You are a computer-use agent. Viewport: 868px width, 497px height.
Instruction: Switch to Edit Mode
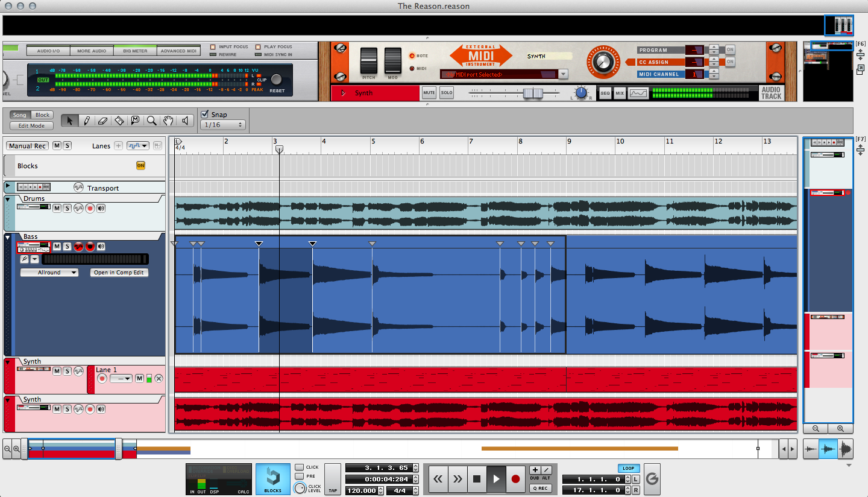coord(31,125)
